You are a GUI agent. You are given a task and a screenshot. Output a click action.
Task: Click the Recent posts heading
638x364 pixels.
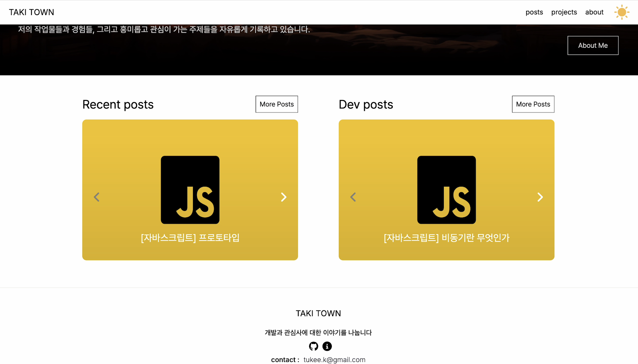pyautogui.click(x=118, y=104)
